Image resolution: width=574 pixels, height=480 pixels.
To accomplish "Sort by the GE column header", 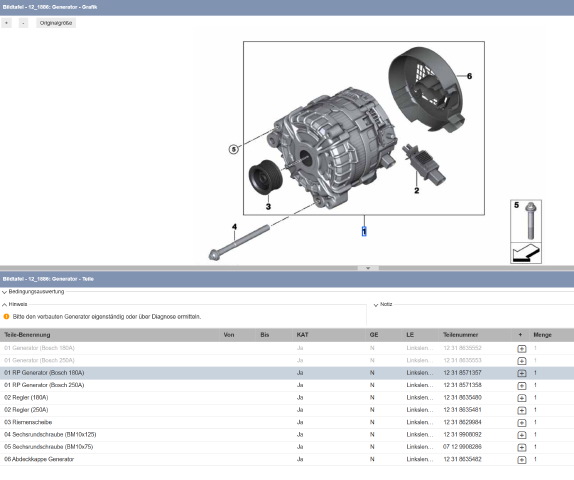I will pos(374,335).
